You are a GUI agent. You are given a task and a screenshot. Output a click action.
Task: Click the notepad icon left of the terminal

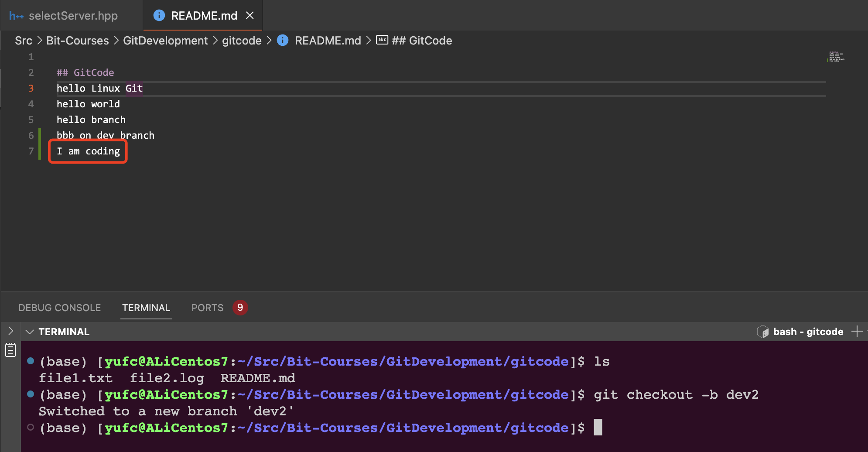pos(10,350)
